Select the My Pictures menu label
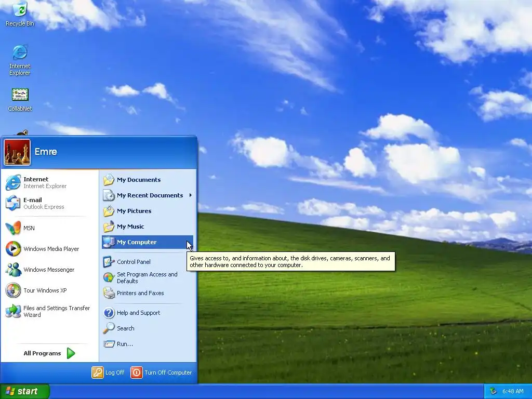532x399 pixels. [x=134, y=211]
